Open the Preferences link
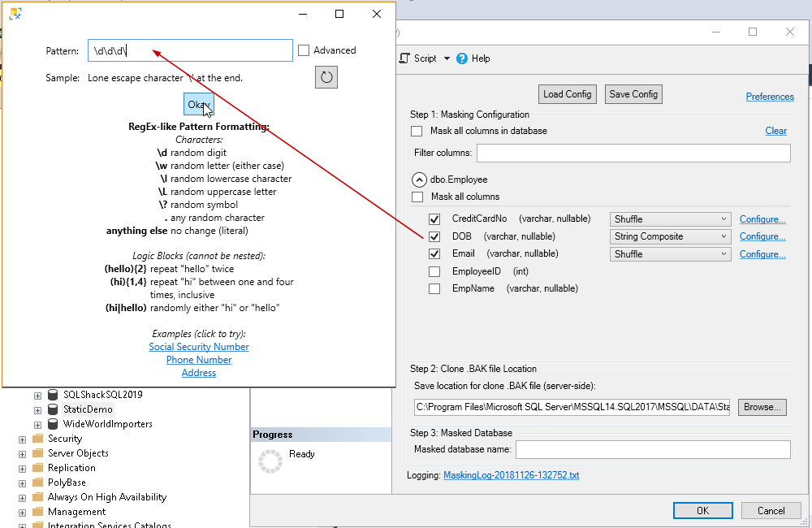 tap(770, 97)
